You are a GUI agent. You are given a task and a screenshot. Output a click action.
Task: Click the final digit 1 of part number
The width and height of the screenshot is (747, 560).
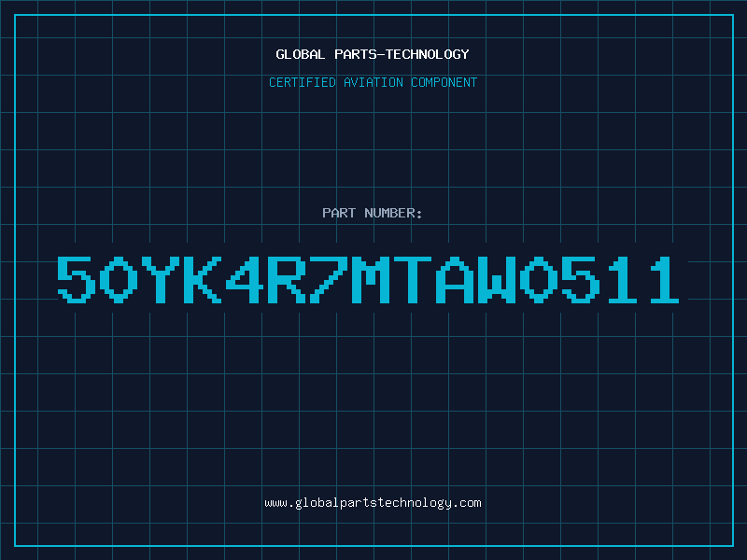(665, 279)
